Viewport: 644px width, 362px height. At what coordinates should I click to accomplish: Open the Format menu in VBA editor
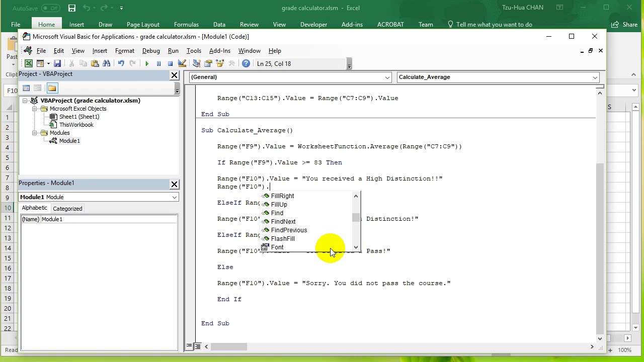tap(125, 50)
